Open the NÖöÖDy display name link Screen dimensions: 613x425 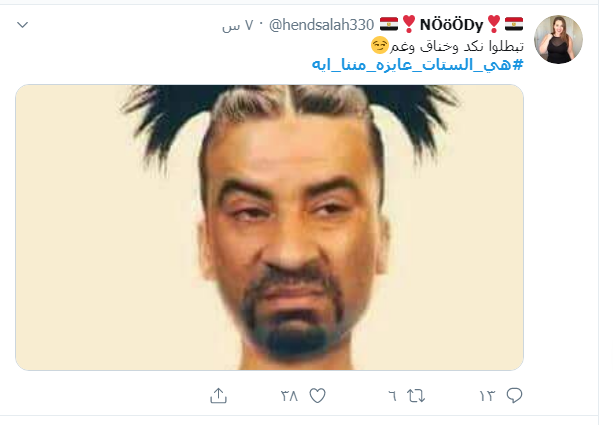452,25
